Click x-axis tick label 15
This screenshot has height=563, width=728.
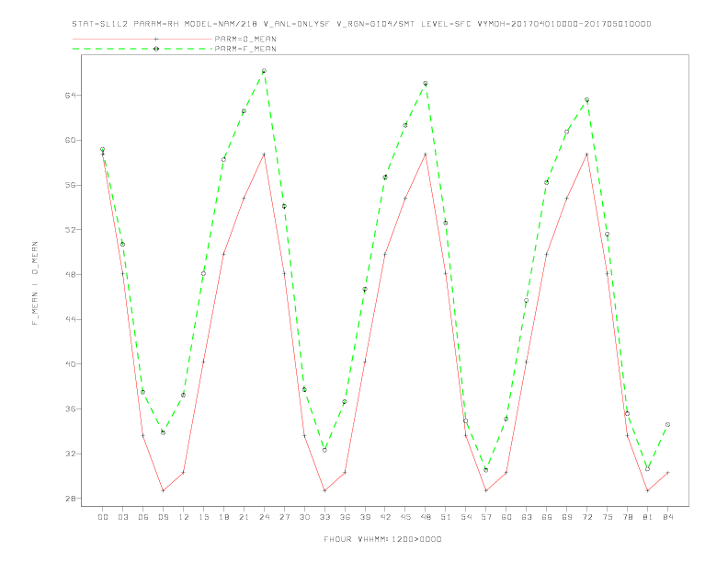(203, 517)
